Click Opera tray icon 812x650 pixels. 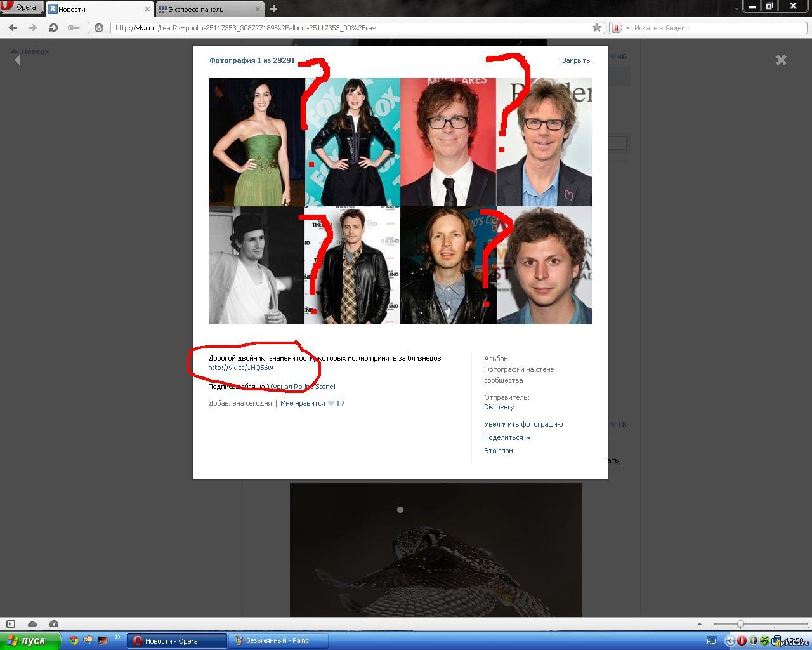click(x=741, y=641)
